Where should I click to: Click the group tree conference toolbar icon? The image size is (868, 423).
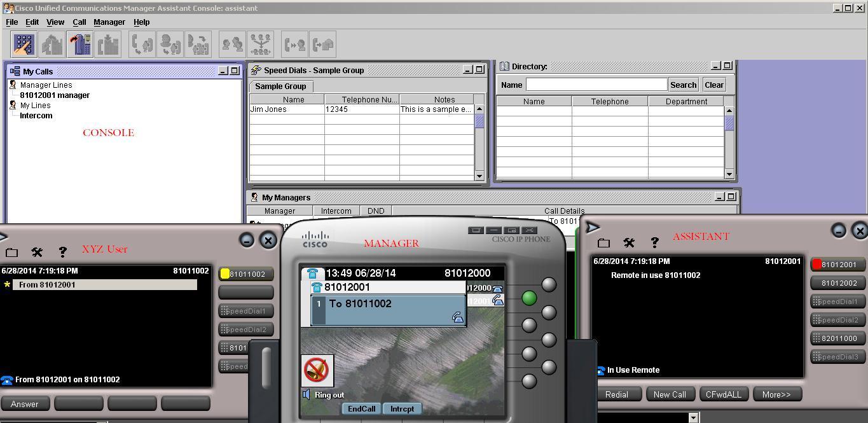click(260, 45)
